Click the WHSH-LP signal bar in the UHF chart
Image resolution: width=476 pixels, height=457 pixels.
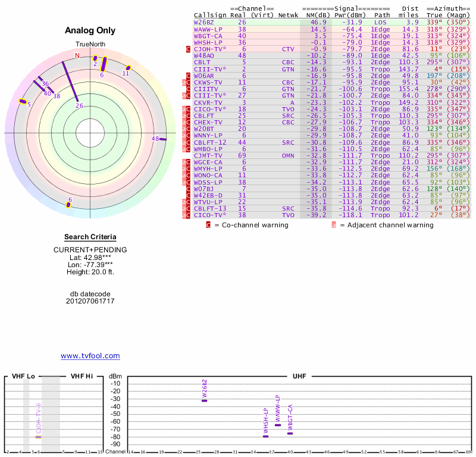pos(266,436)
